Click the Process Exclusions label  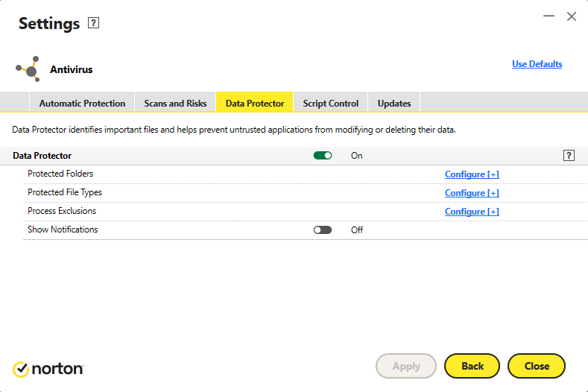(x=62, y=211)
